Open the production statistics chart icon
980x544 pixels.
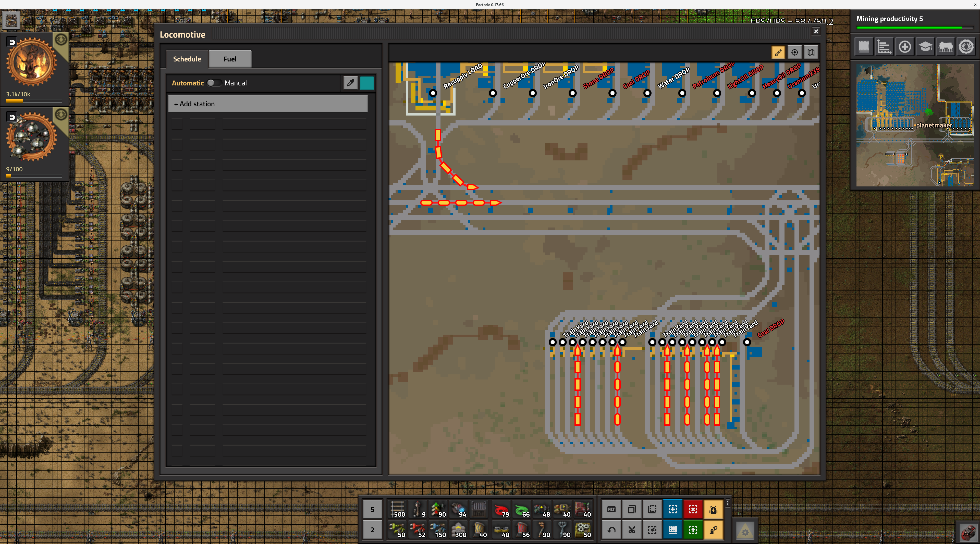pyautogui.click(x=884, y=47)
